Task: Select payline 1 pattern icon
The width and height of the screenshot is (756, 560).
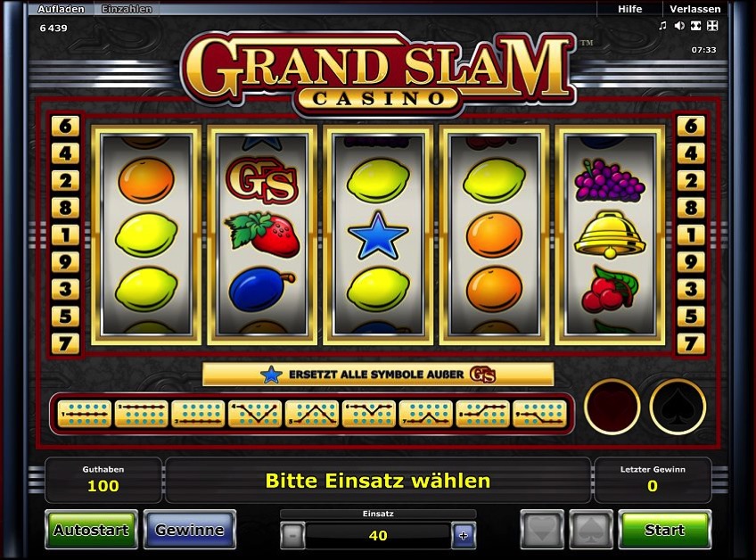Action: coord(85,414)
